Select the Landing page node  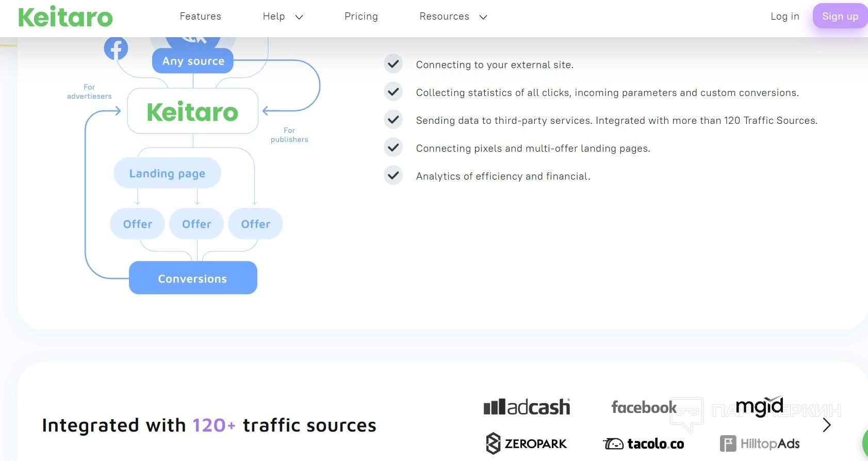167,173
